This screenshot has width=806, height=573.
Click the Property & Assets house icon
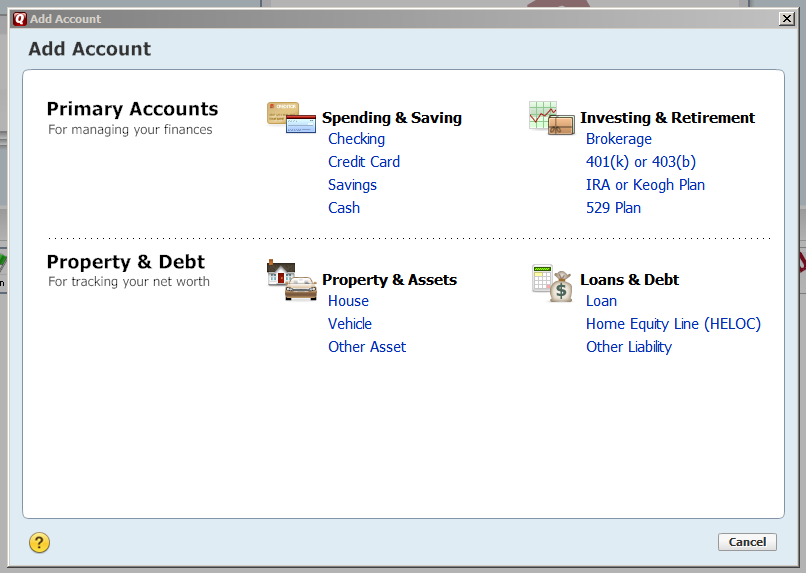tap(291, 280)
